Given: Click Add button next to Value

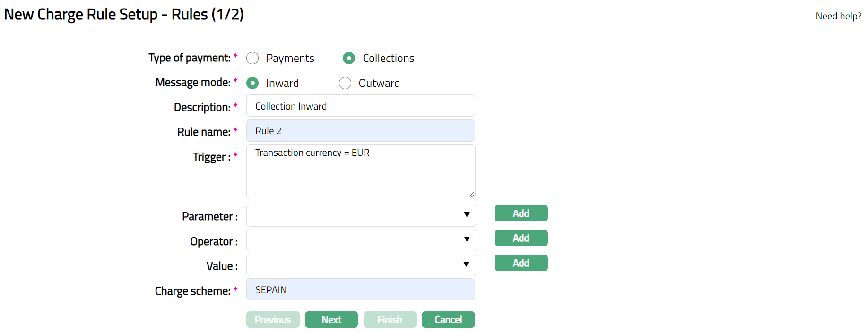Looking at the screenshot, I should pos(521,263).
